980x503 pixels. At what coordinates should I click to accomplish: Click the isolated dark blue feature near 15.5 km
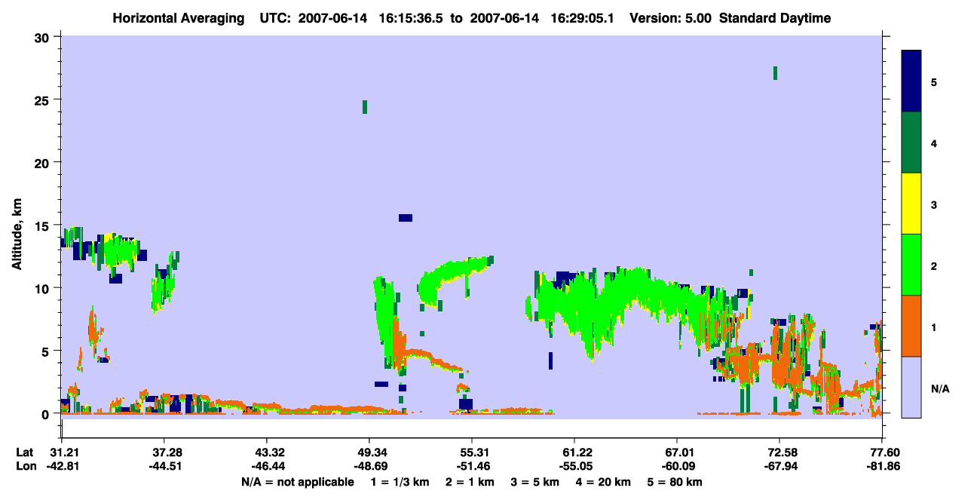point(406,218)
